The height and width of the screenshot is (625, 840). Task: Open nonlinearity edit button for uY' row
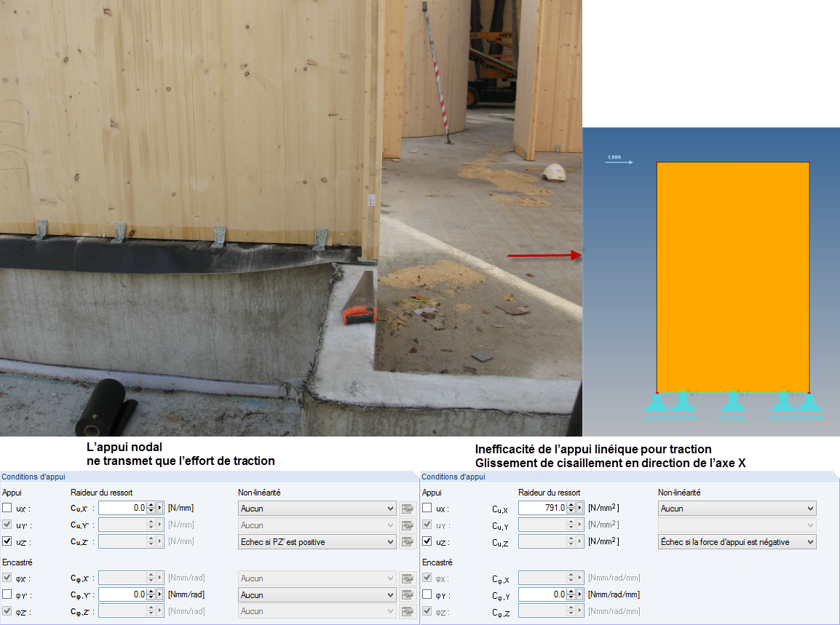click(407, 525)
